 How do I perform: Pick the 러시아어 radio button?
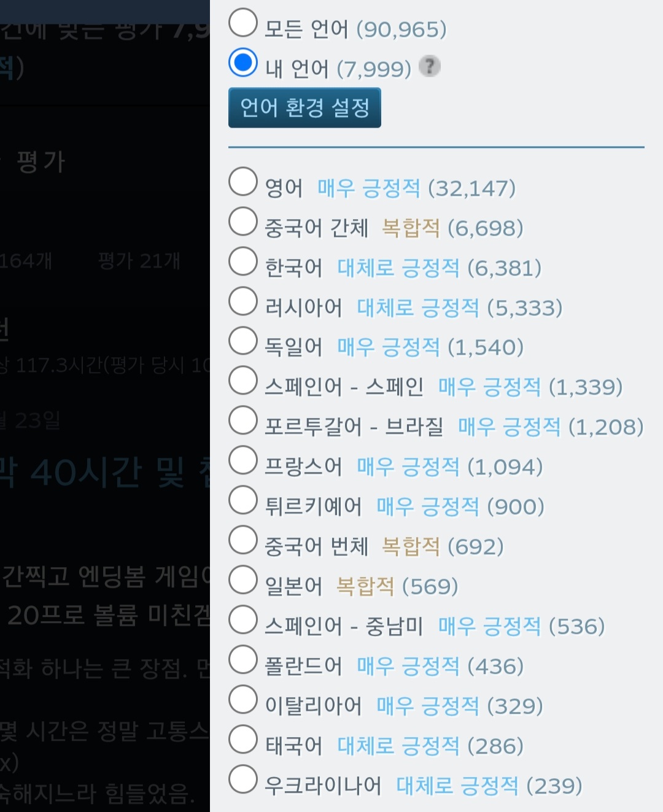pos(243,301)
